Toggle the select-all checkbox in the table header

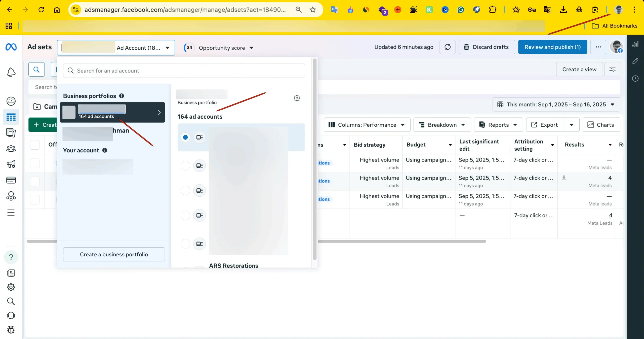pyautogui.click(x=35, y=145)
